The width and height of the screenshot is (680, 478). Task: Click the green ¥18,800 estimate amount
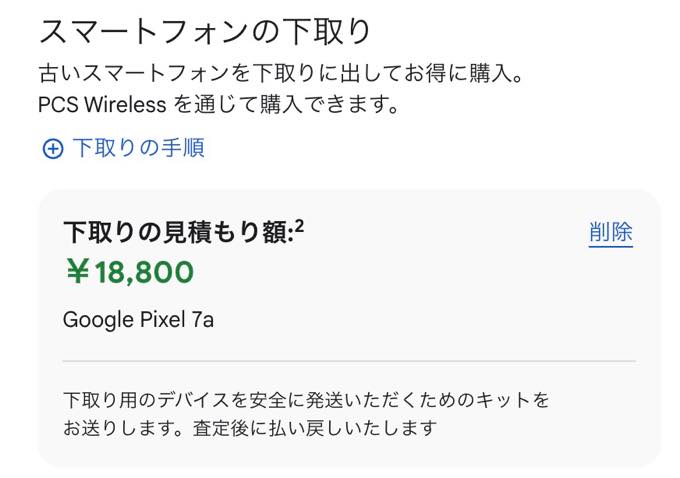click(x=129, y=271)
